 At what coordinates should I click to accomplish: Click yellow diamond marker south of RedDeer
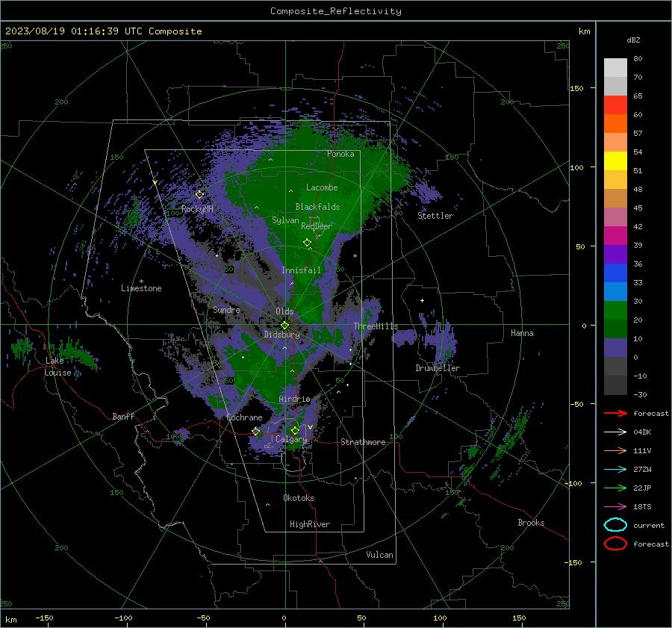pyautogui.click(x=307, y=243)
